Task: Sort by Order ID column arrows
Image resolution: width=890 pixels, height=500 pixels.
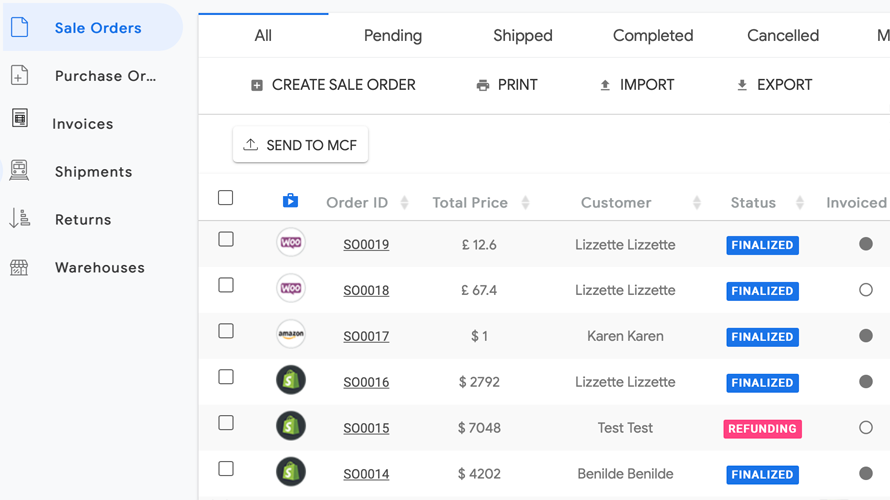Action: [404, 203]
